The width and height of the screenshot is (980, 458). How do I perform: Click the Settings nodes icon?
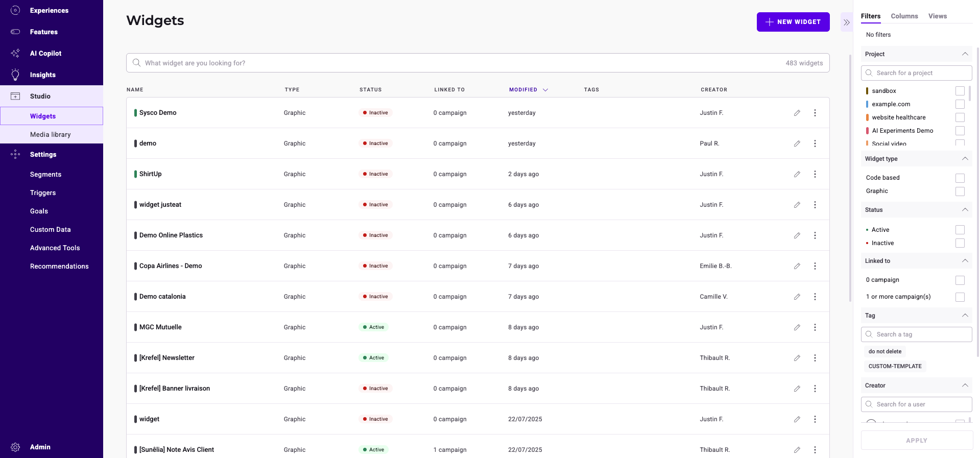tap(15, 154)
